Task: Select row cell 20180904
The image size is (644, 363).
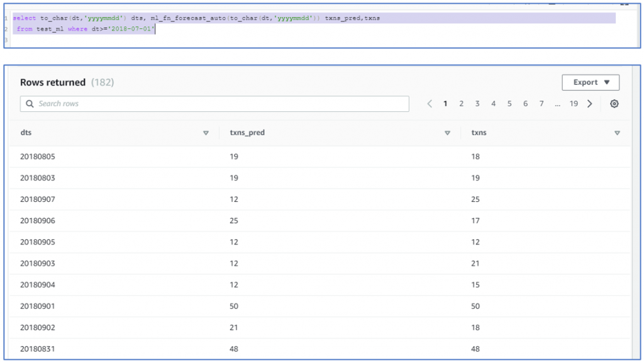Action: pos(37,284)
